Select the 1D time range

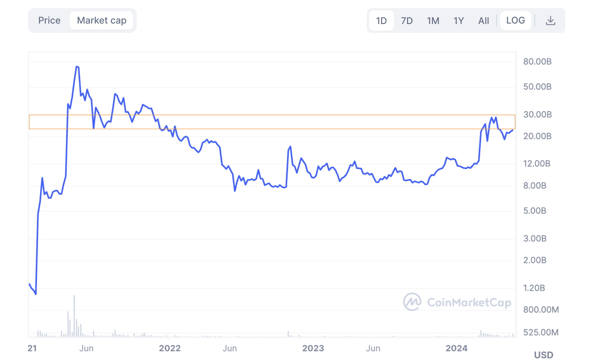[381, 21]
